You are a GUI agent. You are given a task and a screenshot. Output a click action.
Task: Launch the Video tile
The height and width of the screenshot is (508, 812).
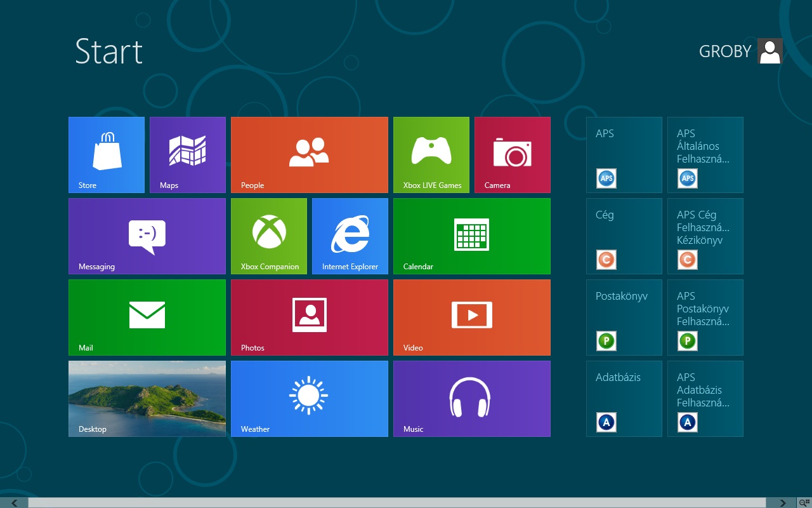coord(472,317)
